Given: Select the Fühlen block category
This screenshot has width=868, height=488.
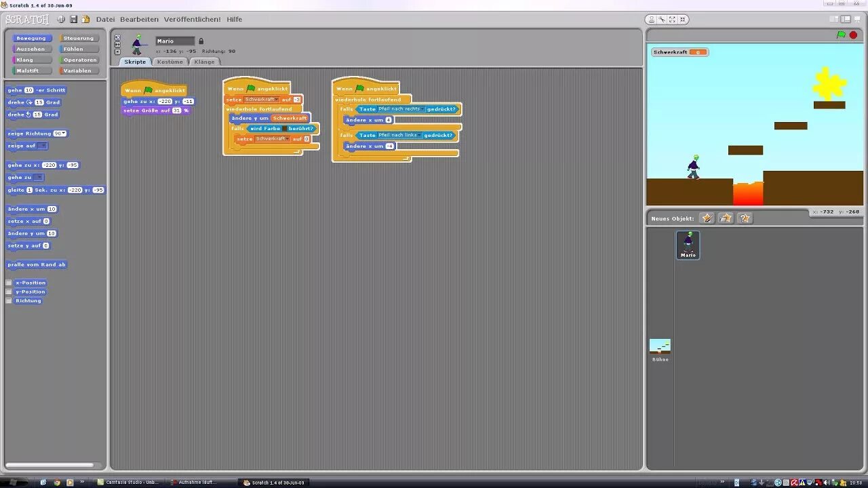Looking at the screenshot, I should (x=79, y=49).
